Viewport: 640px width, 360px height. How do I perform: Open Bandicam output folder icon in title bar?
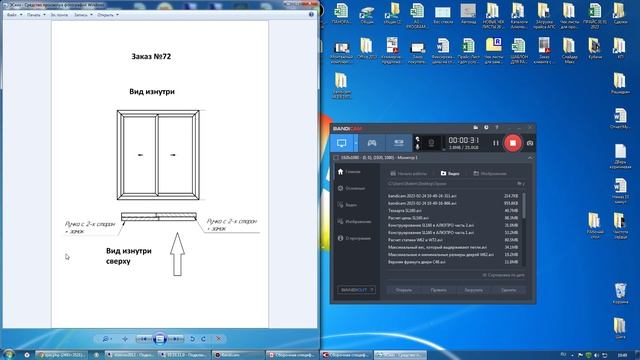pyautogui.click(x=476, y=128)
